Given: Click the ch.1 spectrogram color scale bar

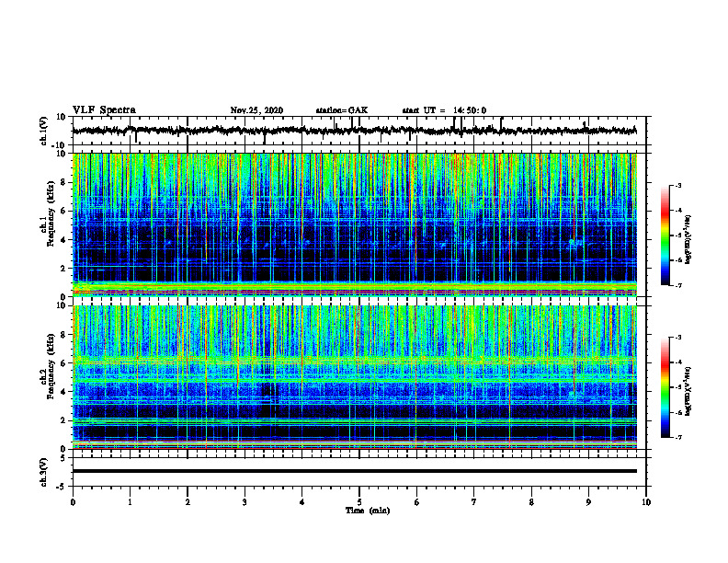Looking at the screenshot, I should click(x=665, y=236).
